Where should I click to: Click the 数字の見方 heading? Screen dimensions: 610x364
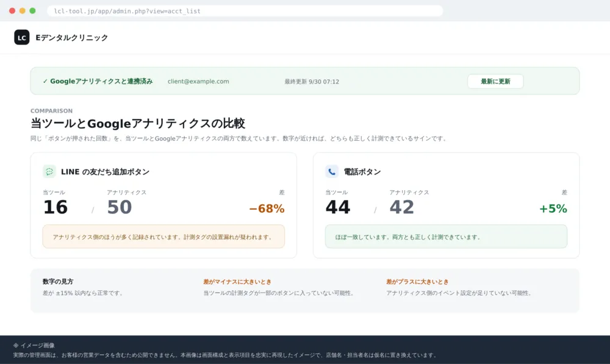(58, 282)
